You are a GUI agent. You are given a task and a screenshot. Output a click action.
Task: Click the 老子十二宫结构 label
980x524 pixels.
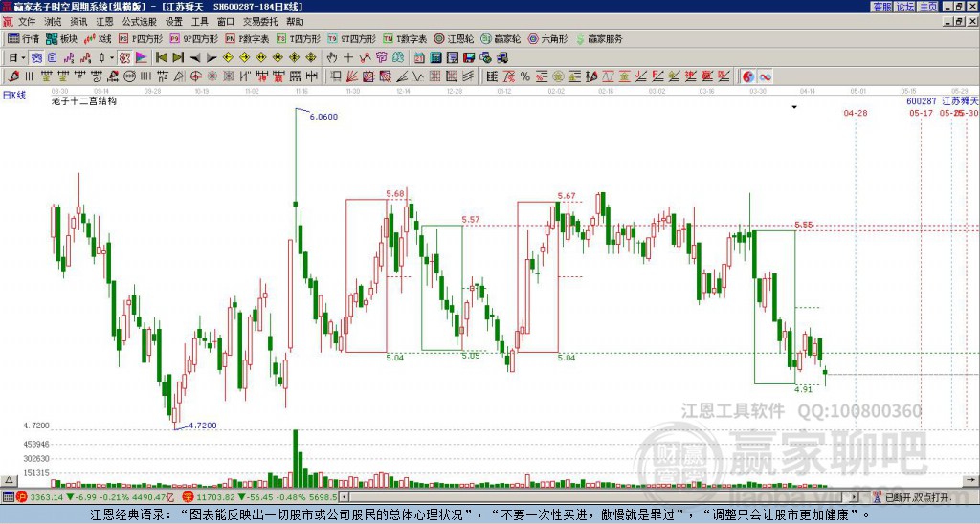click(x=84, y=100)
